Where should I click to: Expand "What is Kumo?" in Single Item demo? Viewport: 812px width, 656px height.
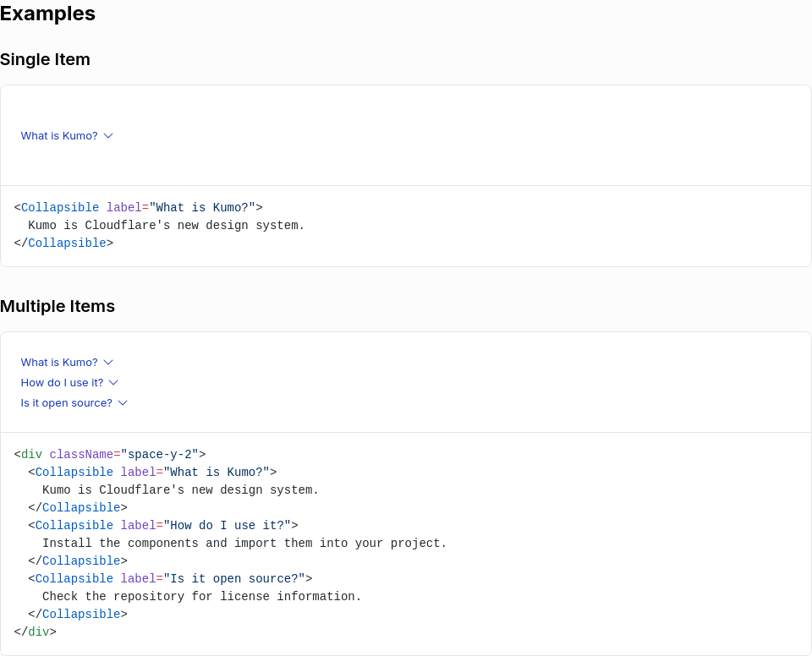coord(67,135)
